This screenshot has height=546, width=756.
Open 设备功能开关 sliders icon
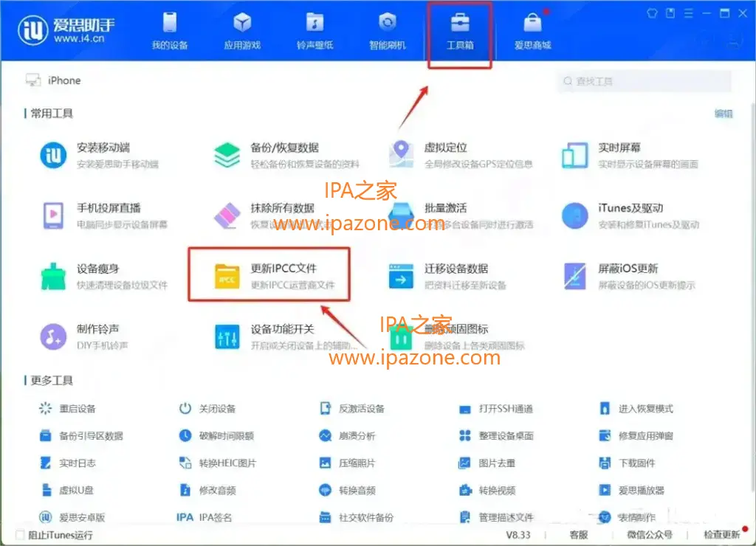tap(227, 336)
